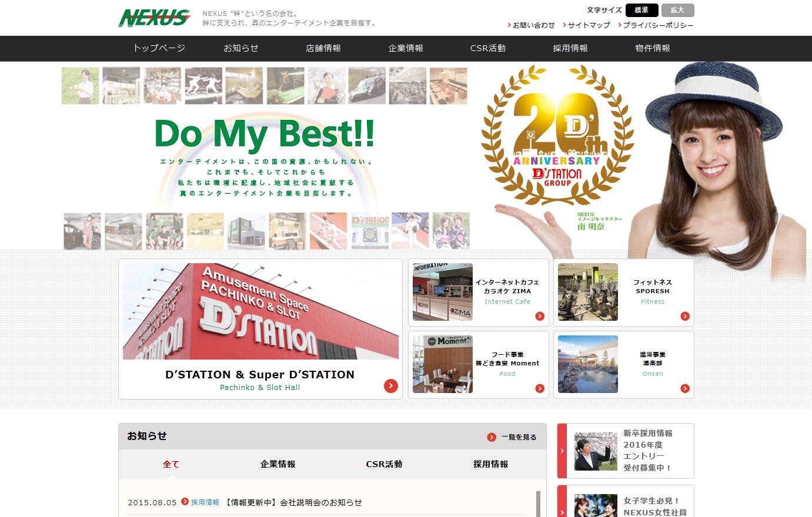Click the 一覧を見る arrow icon

point(492,437)
